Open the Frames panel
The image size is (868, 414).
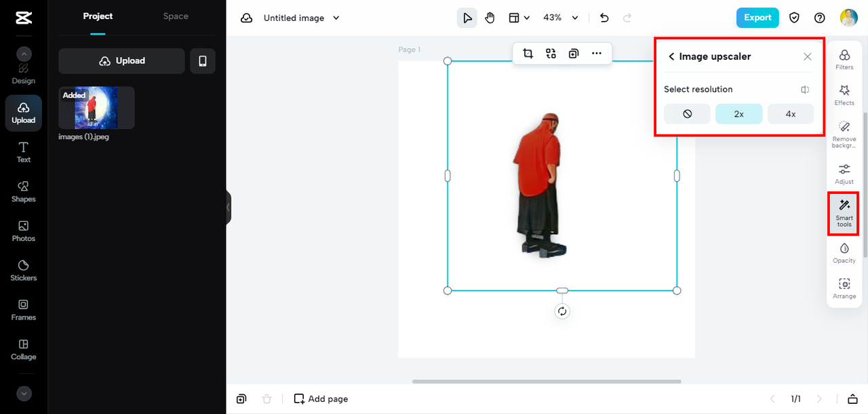pyautogui.click(x=23, y=310)
